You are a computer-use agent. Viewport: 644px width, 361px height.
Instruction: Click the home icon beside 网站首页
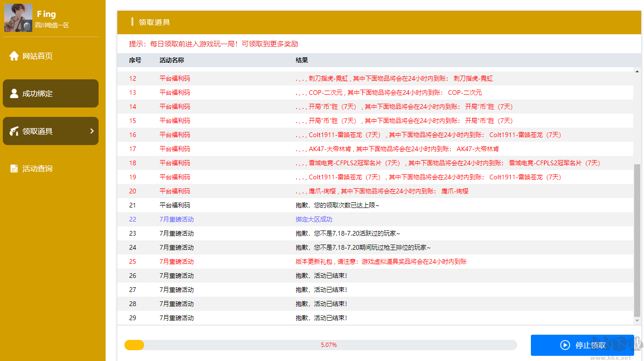click(14, 55)
